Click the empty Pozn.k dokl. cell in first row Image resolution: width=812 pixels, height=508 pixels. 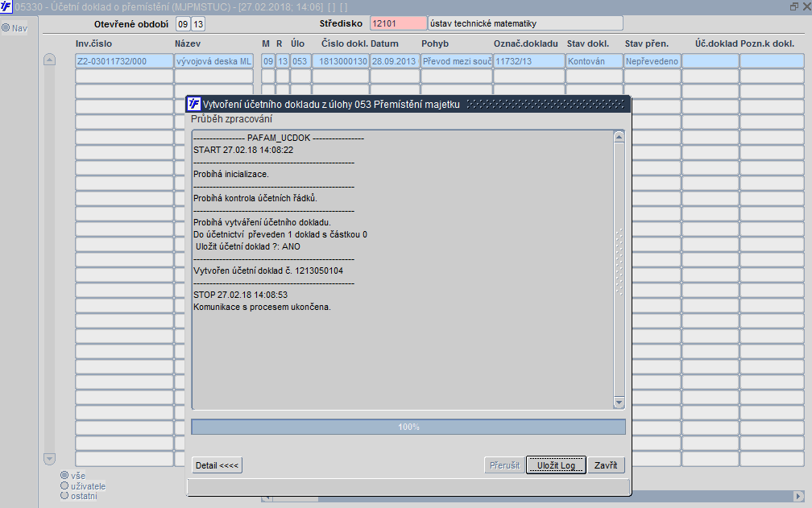pyautogui.click(x=772, y=61)
